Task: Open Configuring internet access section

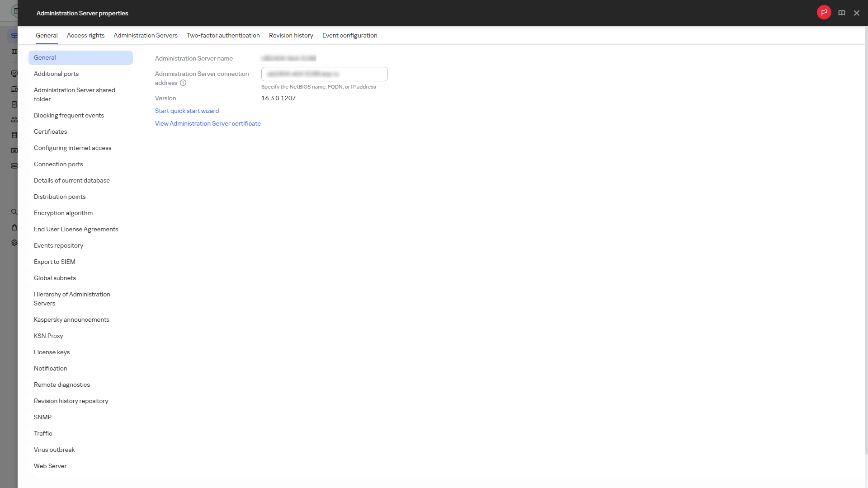Action: (x=80, y=148)
